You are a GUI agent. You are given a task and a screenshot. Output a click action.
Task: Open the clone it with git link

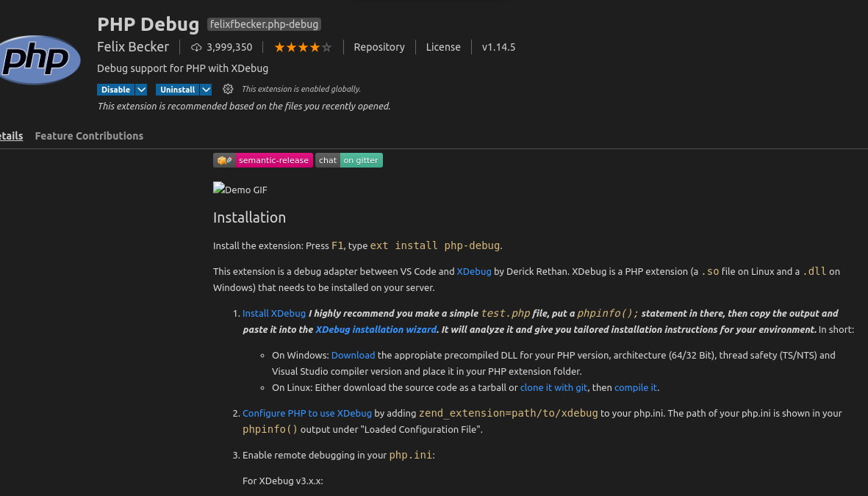point(553,387)
